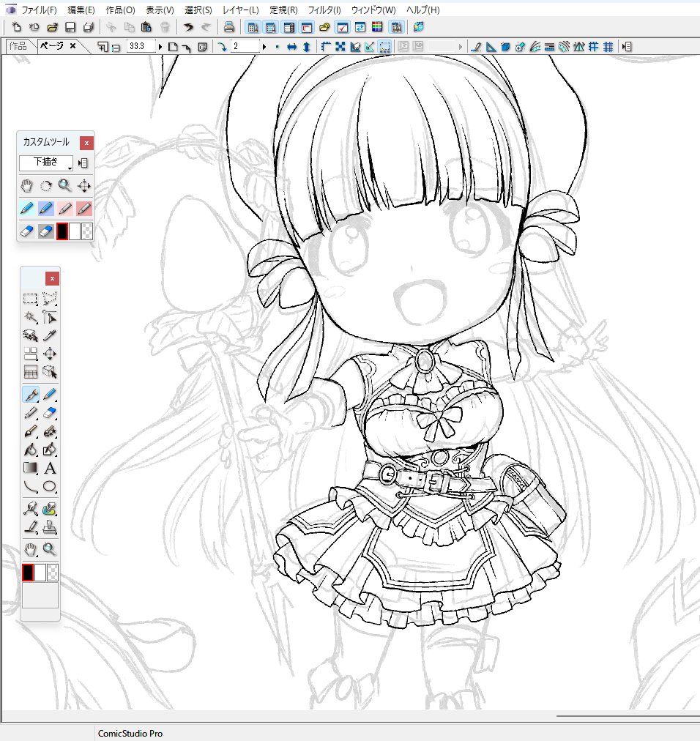
Task: Open the 下描き tool set dropdown
Action: [46, 163]
